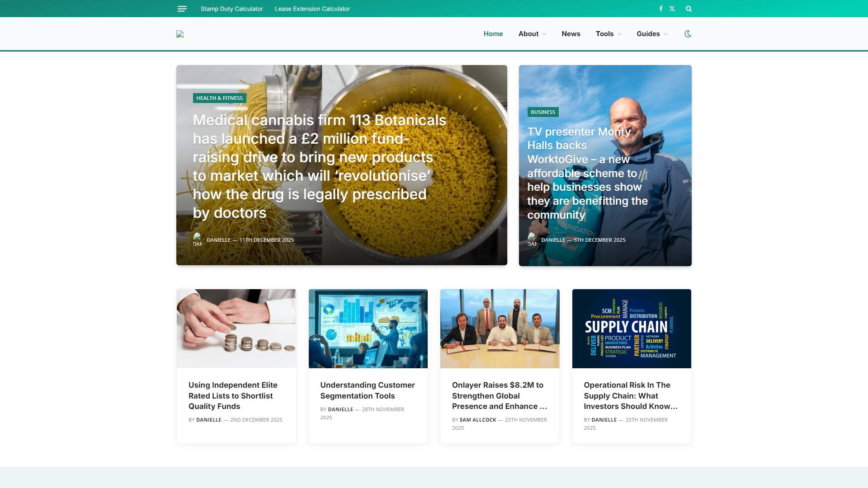Image resolution: width=868 pixels, height=488 pixels.
Task: Open the Stamp Duty Calculator
Action: (232, 9)
